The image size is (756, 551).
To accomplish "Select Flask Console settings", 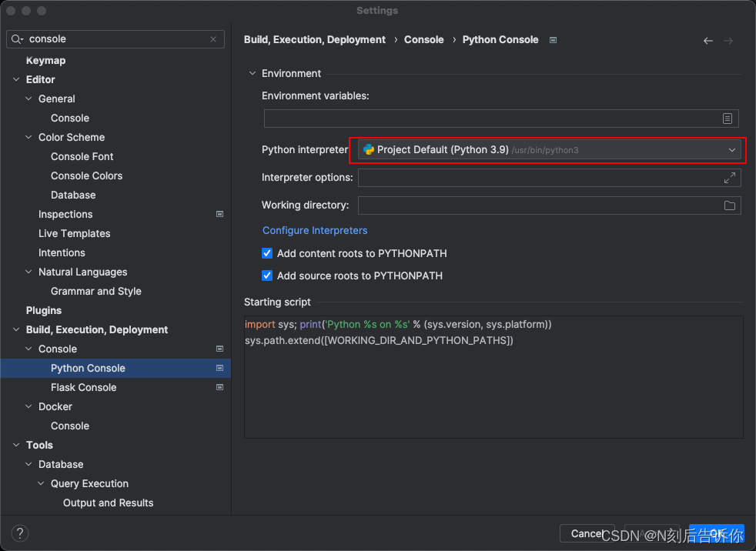I will tap(84, 388).
